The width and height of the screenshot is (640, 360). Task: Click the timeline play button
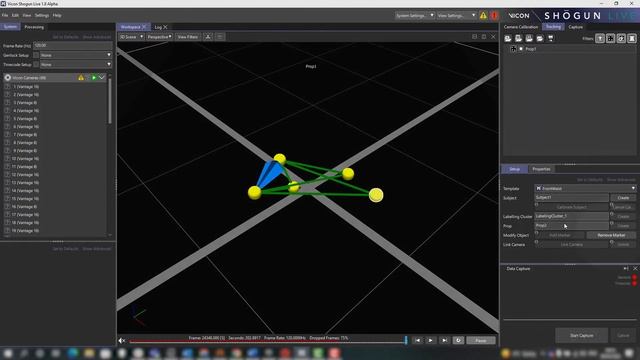tap(431, 340)
